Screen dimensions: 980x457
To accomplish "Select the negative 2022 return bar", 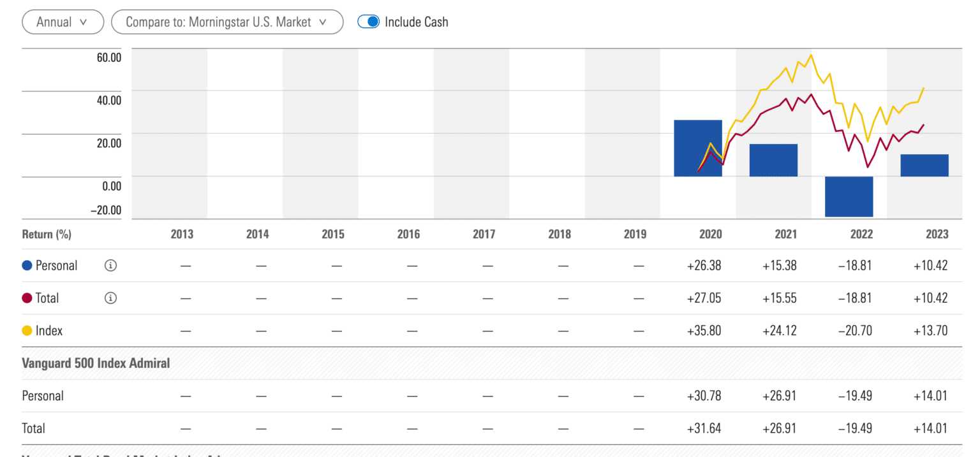I will 849,196.
